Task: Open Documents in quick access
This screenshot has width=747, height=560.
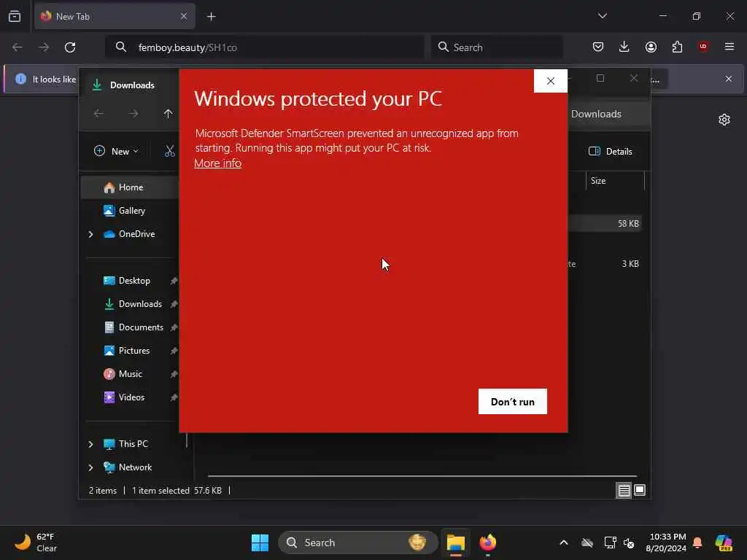Action: pyautogui.click(x=141, y=327)
